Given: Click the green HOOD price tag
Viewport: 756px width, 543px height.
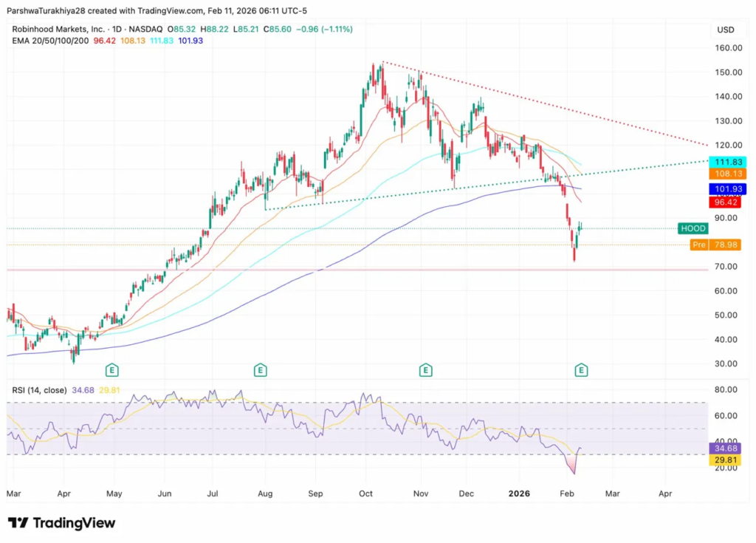Looking at the screenshot, I should (693, 228).
